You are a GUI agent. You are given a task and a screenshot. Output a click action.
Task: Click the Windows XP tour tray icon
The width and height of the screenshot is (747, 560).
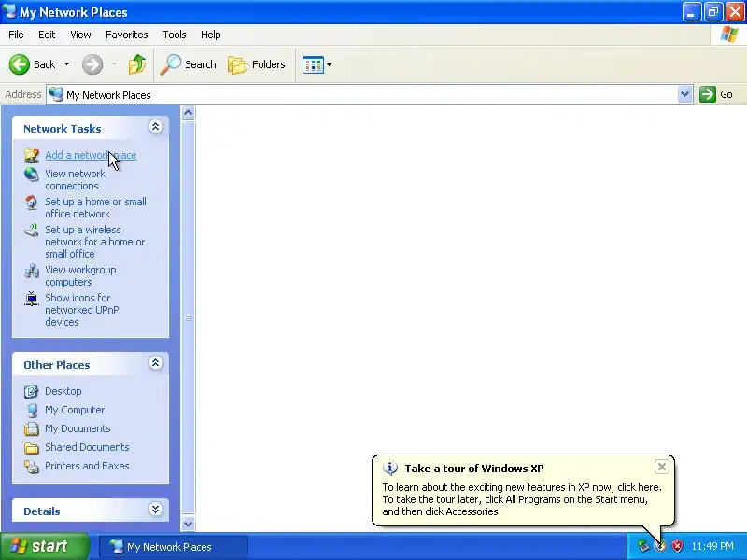pos(660,546)
